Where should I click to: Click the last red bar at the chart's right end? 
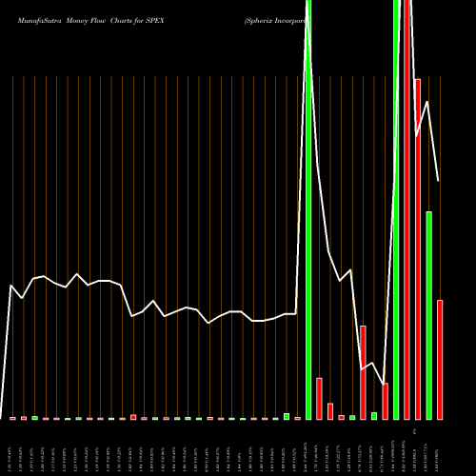pyautogui.click(x=440, y=360)
